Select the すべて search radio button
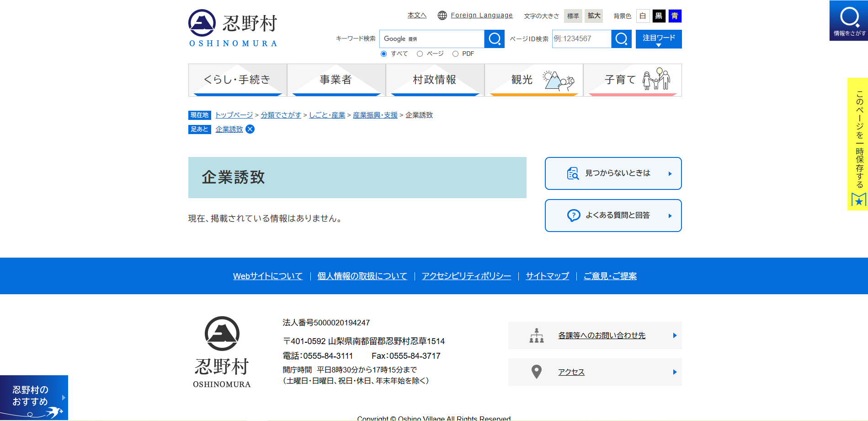Viewport: 868px width, 421px height. [384, 54]
